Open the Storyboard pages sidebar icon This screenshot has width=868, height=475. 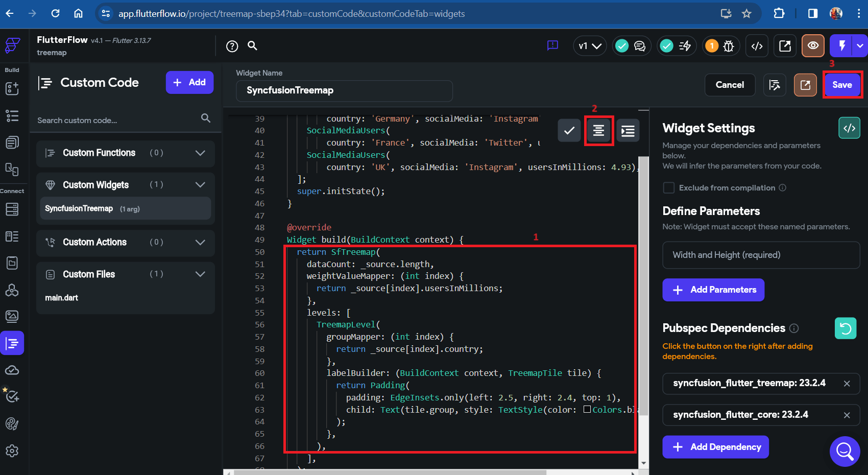12,142
